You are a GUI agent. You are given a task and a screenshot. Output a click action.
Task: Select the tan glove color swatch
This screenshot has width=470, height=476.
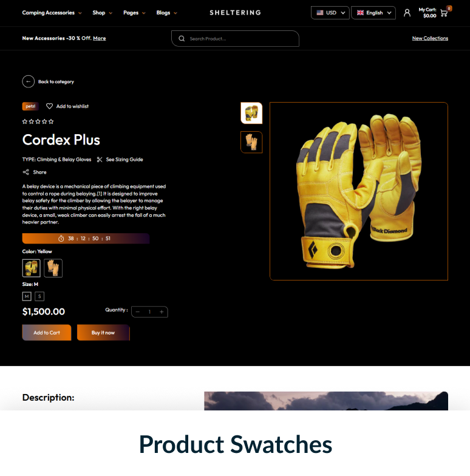(53, 268)
